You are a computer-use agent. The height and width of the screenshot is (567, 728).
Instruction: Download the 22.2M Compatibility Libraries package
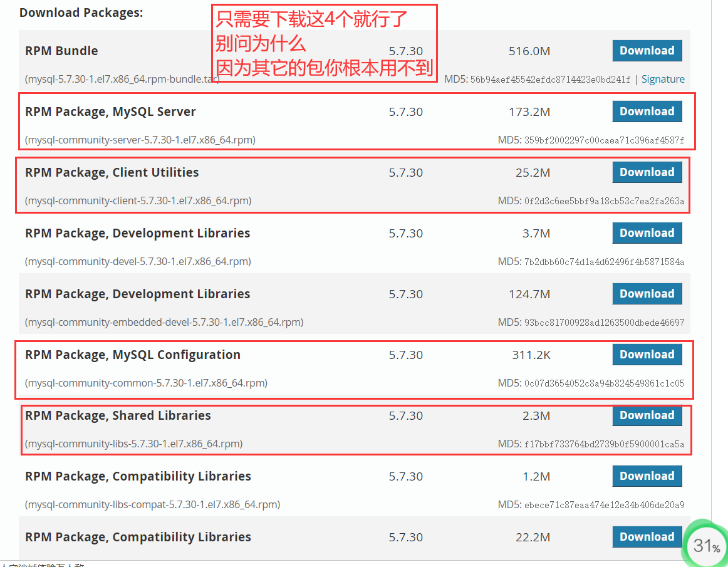coord(647,537)
